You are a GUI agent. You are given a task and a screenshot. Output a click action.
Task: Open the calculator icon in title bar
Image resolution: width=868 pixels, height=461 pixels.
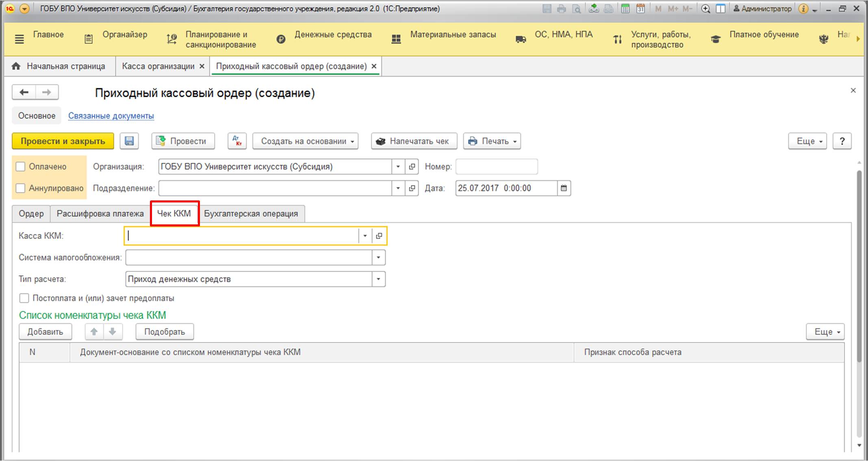point(625,9)
